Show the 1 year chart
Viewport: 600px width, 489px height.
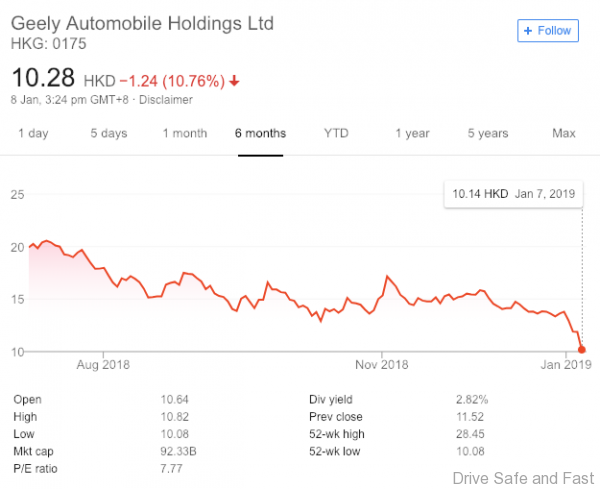click(412, 133)
